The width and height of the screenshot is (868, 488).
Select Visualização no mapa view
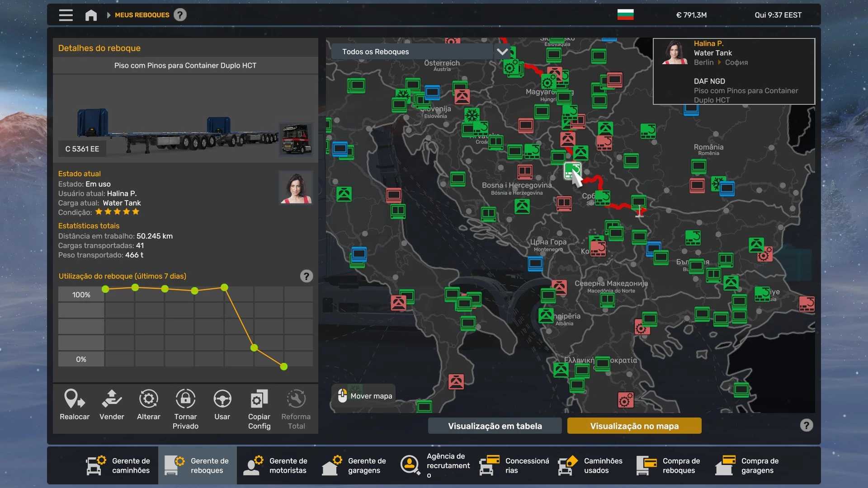(634, 426)
